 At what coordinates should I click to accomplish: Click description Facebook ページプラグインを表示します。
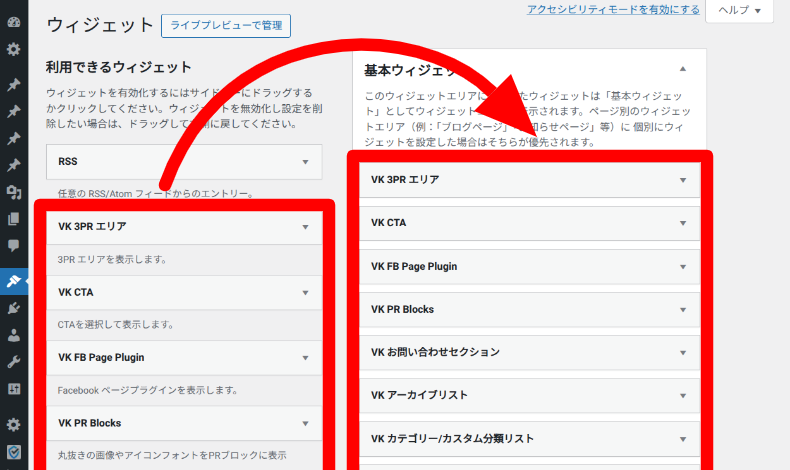tap(148, 390)
